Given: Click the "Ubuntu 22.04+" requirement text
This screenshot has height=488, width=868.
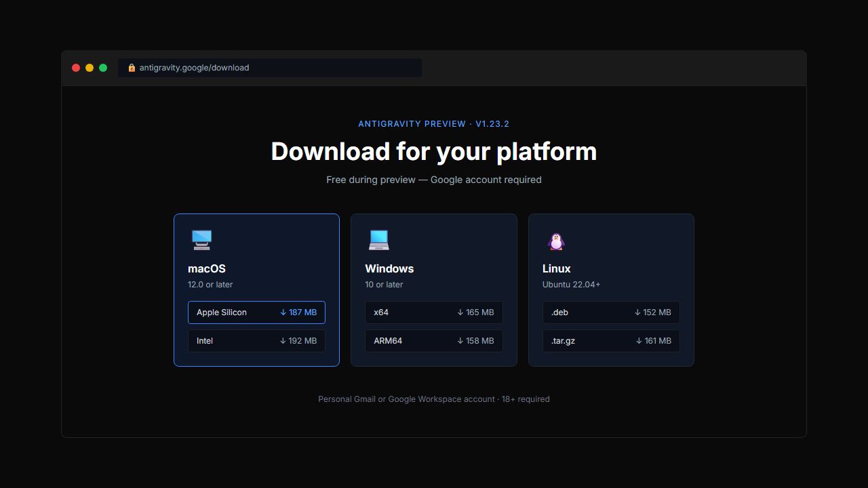Looking at the screenshot, I should pos(572,285).
